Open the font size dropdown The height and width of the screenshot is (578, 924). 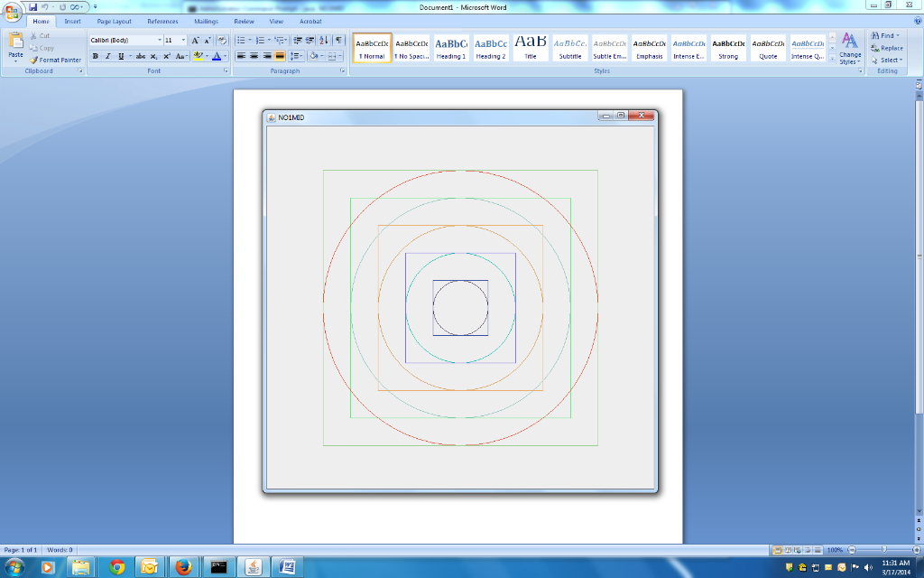pyautogui.click(x=183, y=40)
